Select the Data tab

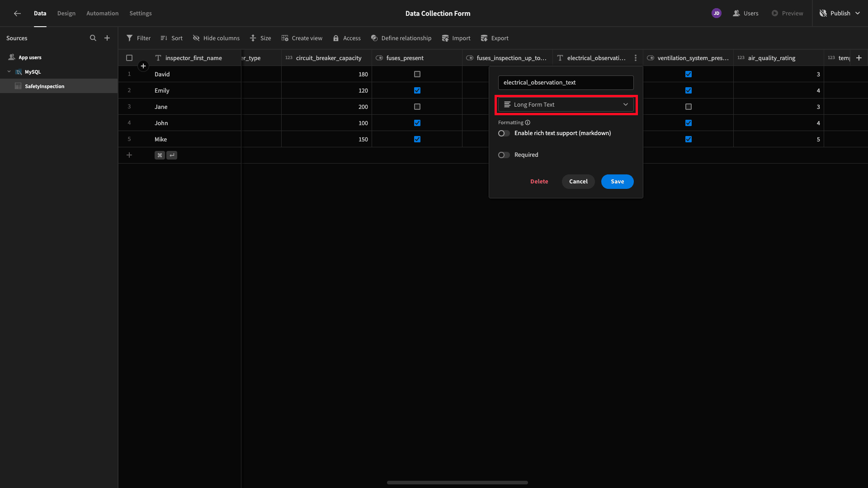[x=40, y=14]
